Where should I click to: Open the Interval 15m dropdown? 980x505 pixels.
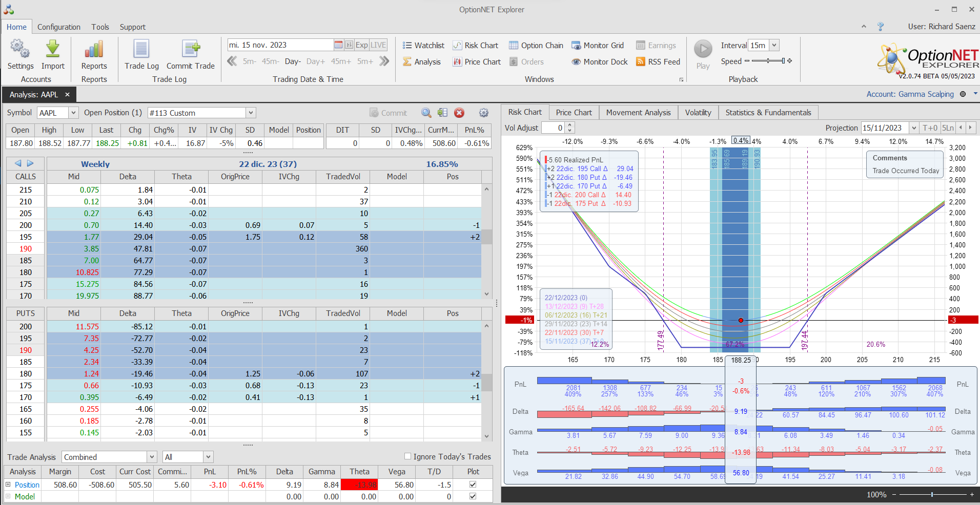pyautogui.click(x=774, y=45)
